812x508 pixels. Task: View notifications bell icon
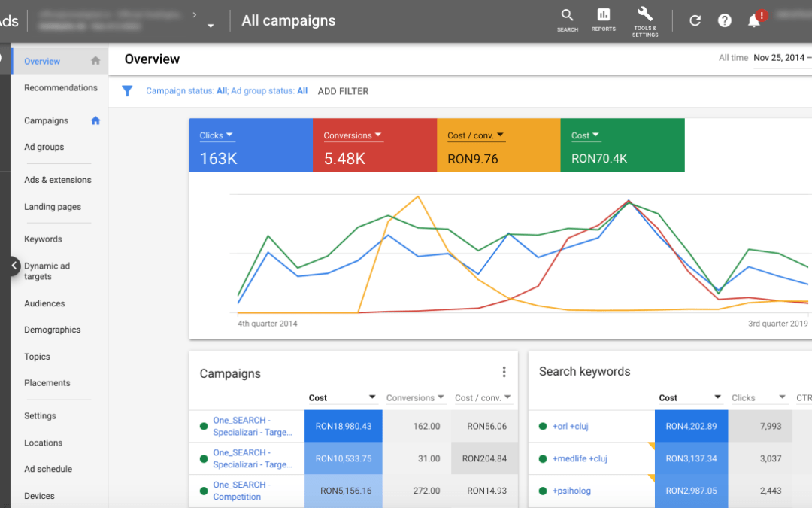click(755, 20)
